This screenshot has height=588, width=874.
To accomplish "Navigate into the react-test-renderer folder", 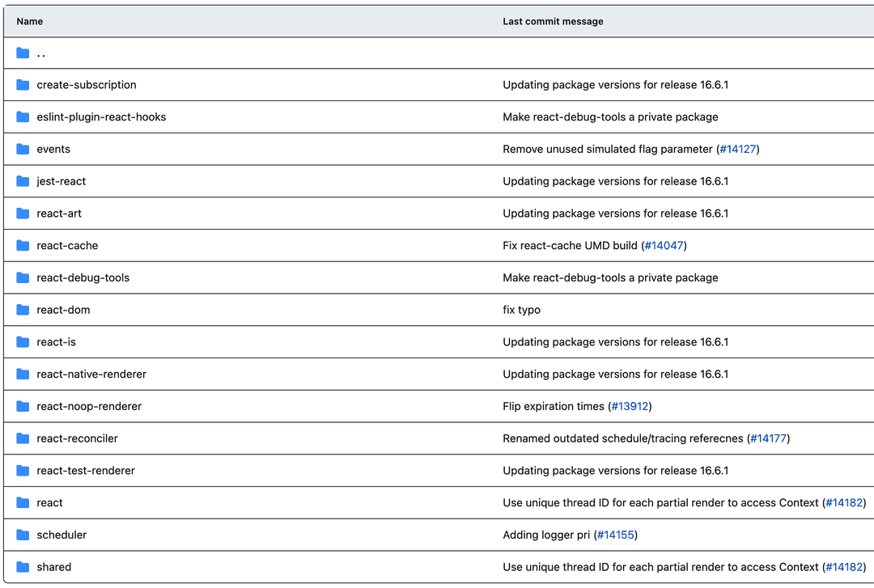I will [x=86, y=471].
